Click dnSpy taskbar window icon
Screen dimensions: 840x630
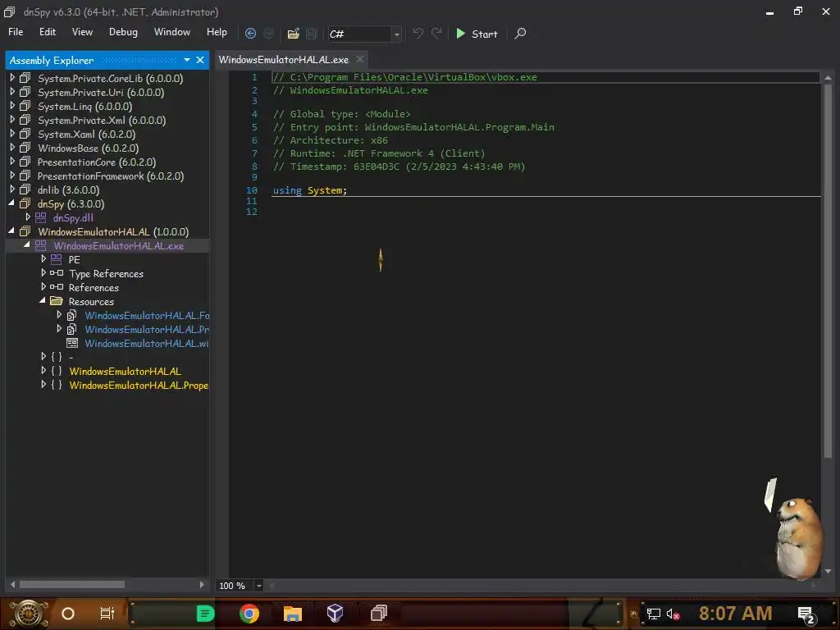(379, 614)
